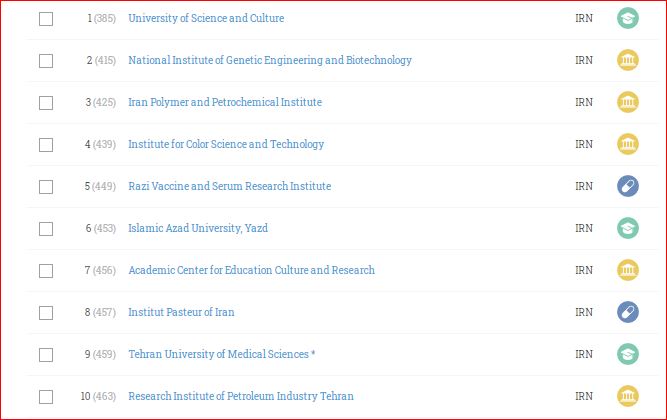Click the yellow institution icon for Research Institute of Petroleum Industry
667x420 pixels.
pyautogui.click(x=628, y=396)
